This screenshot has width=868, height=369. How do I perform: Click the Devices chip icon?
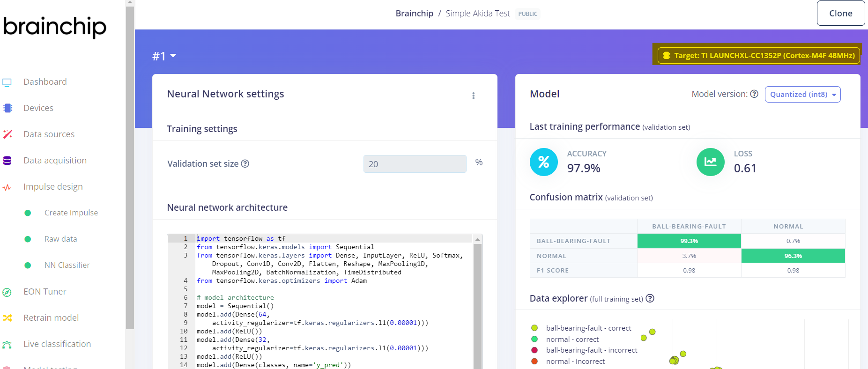(x=7, y=108)
